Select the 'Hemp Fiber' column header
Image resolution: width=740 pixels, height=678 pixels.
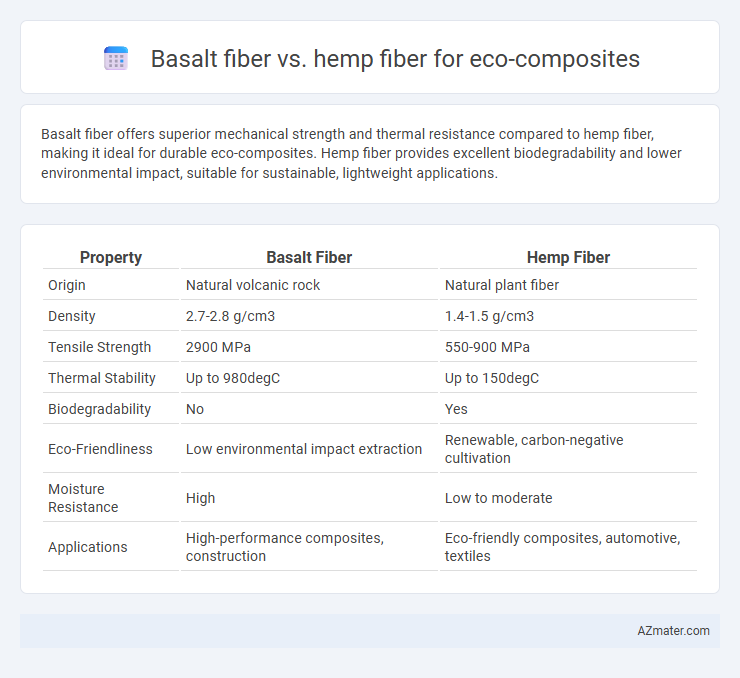pos(568,257)
